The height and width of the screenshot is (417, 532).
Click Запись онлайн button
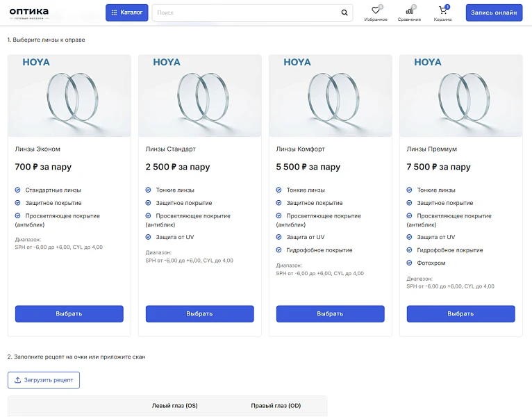494,13
